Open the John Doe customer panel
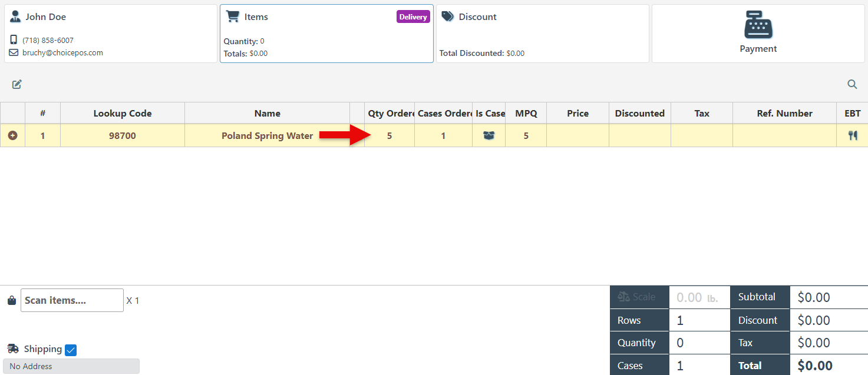Screen dimensions: 868x375 (111, 34)
